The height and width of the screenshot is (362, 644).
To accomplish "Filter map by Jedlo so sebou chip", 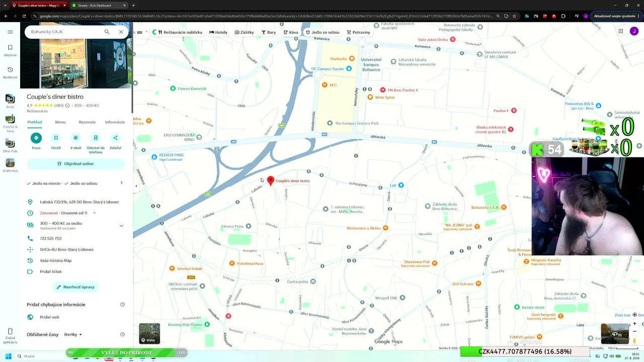I will coord(323,32).
